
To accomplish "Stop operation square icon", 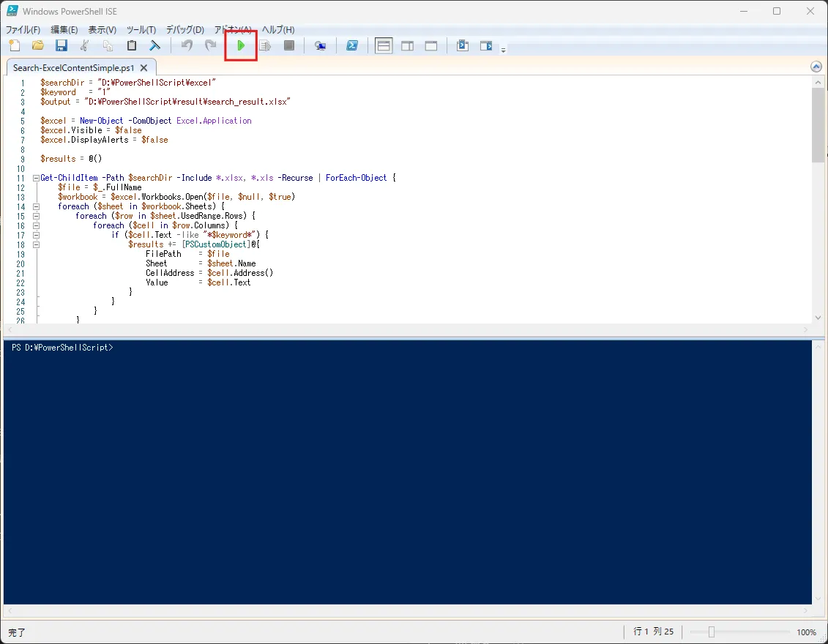I will click(289, 46).
